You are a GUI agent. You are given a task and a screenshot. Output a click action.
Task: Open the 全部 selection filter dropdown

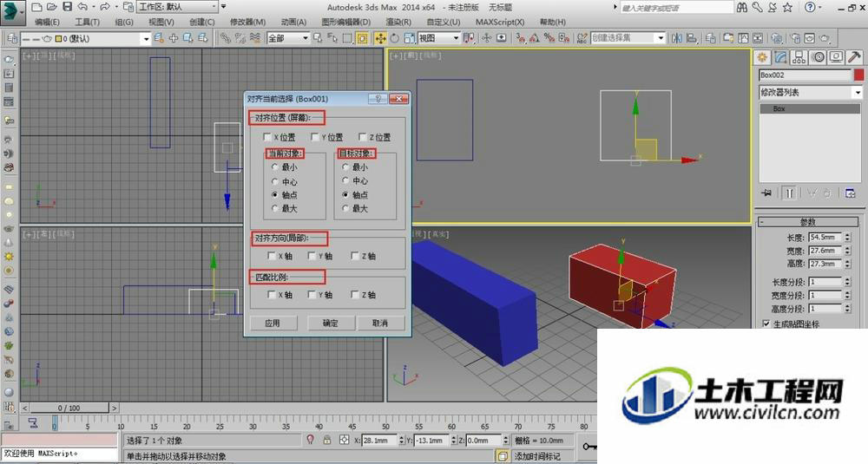(x=288, y=38)
